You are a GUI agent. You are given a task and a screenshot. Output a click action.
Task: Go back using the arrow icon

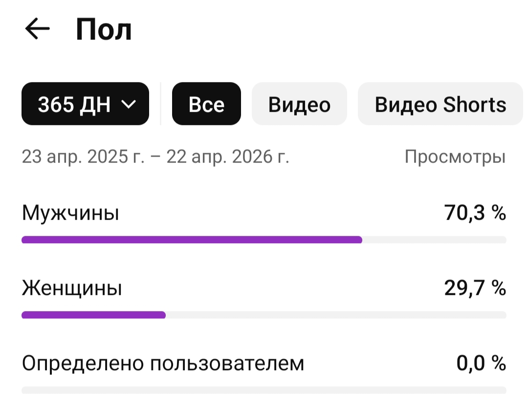click(37, 29)
